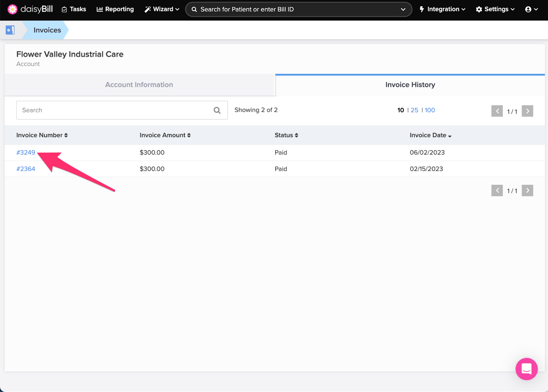The width and height of the screenshot is (548, 392).
Task: Open invoice #3249
Action: coord(26,152)
